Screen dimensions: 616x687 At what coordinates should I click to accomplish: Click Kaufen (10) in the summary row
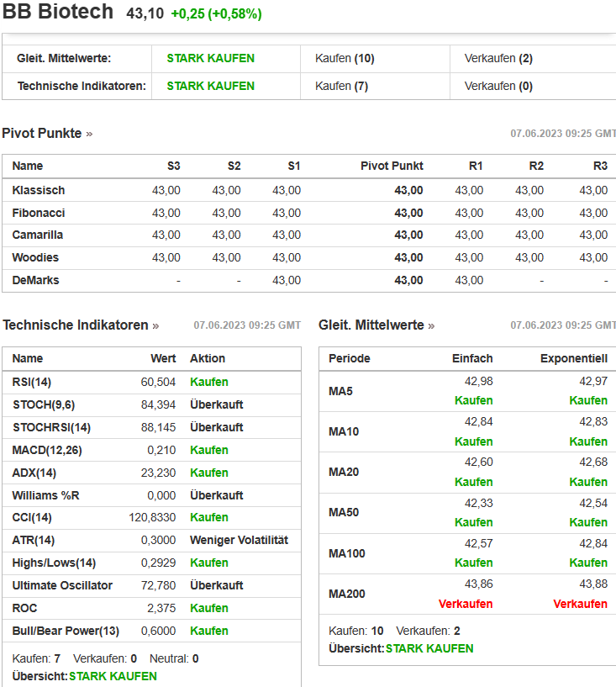tap(345, 58)
